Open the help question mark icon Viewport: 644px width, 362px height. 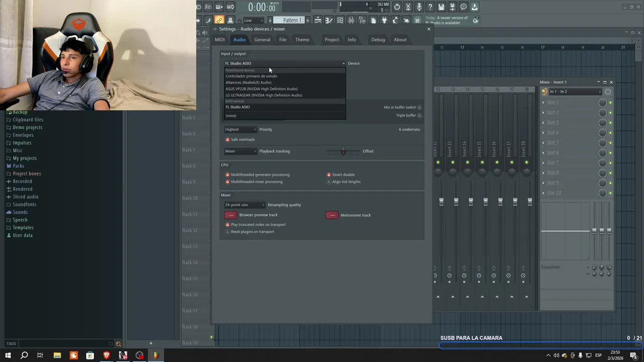(x=430, y=7)
